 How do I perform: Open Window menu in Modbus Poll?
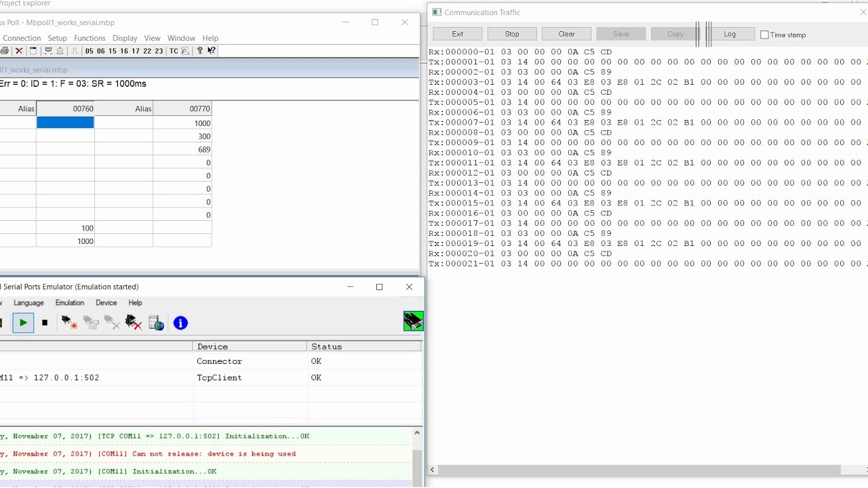[181, 38]
